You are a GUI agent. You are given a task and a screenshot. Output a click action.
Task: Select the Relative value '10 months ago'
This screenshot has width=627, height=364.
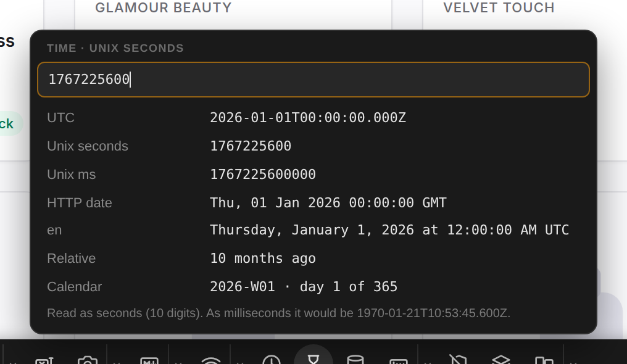pyautogui.click(x=263, y=258)
